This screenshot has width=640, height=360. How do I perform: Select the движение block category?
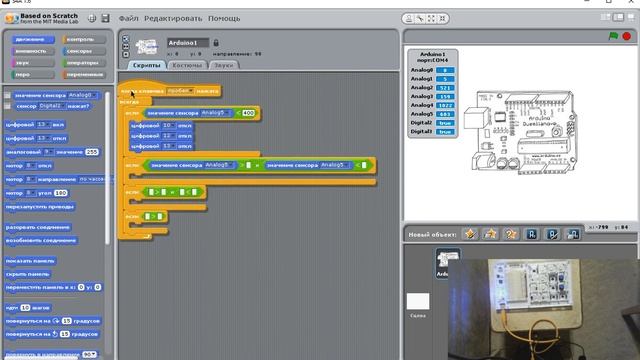(33, 39)
